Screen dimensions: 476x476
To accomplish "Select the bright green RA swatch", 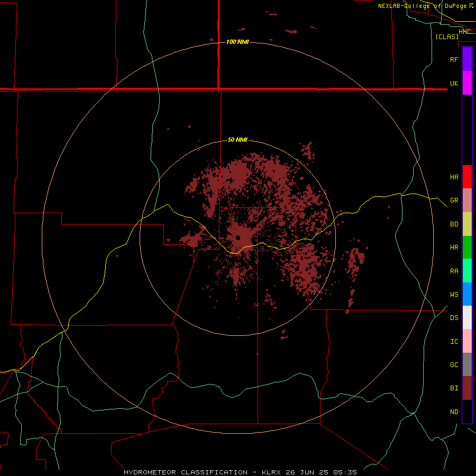I will click(x=467, y=271).
